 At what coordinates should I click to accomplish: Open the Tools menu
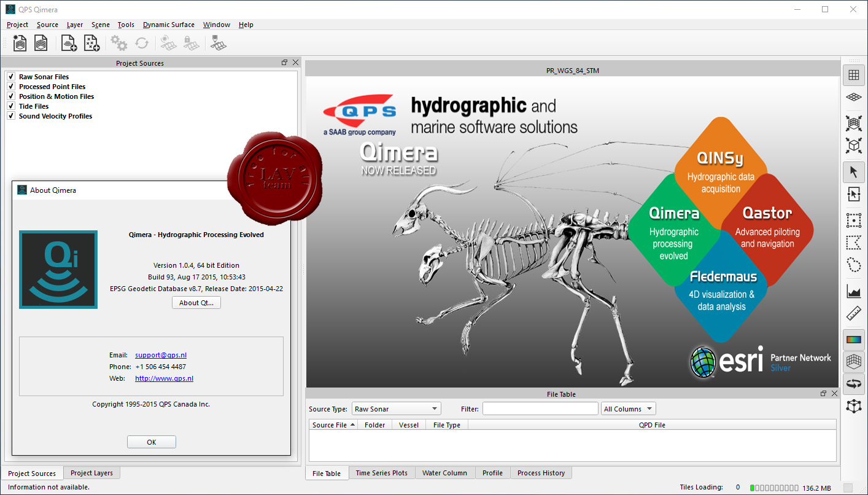point(126,25)
